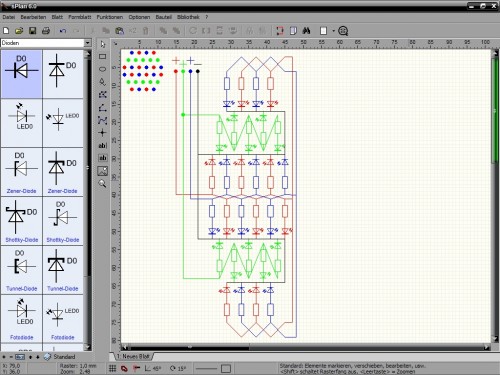
Task: Click the line style preview in bottom bar
Action: tap(206, 368)
